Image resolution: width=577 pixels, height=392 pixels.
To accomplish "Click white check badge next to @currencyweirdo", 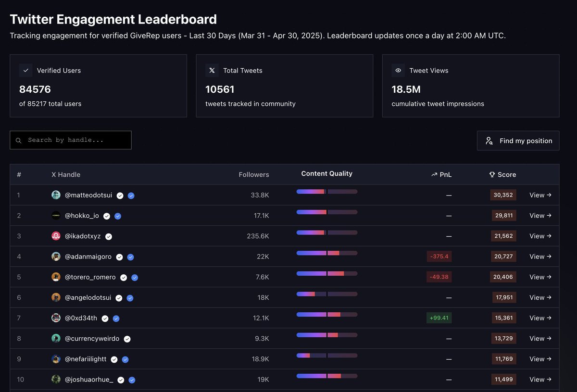I will [127, 339].
